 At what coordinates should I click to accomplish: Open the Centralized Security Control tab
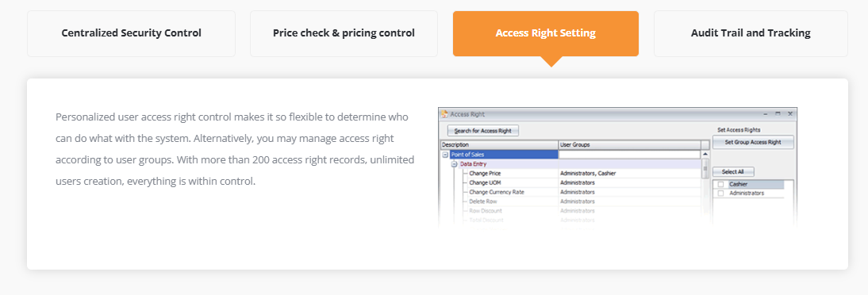coord(131,33)
